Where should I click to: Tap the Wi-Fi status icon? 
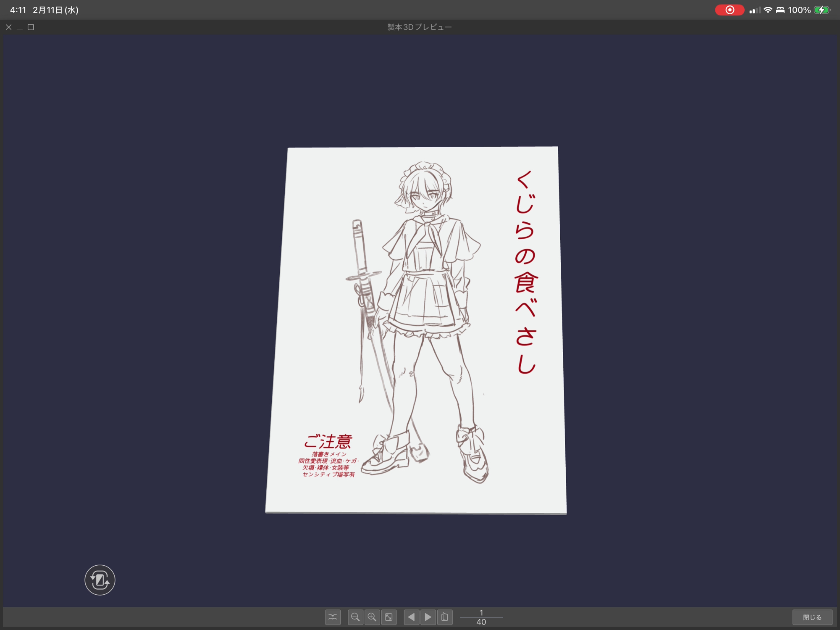coord(768,10)
